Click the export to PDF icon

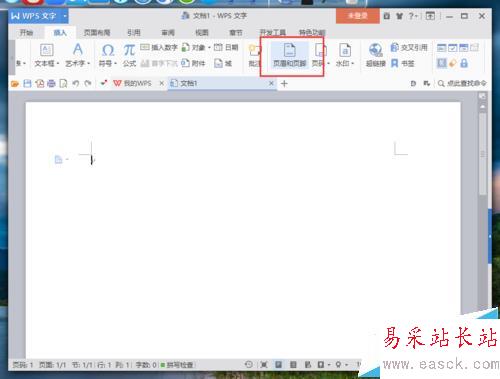[x=40, y=83]
